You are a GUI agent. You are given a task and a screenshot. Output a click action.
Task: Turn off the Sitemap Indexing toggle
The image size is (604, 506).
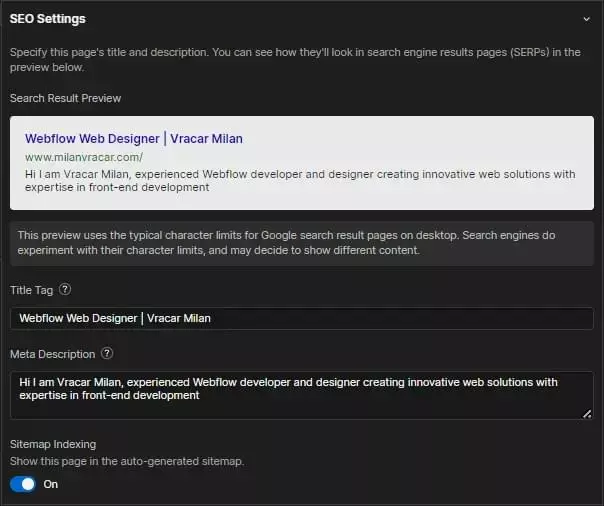click(x=23, y=484)
